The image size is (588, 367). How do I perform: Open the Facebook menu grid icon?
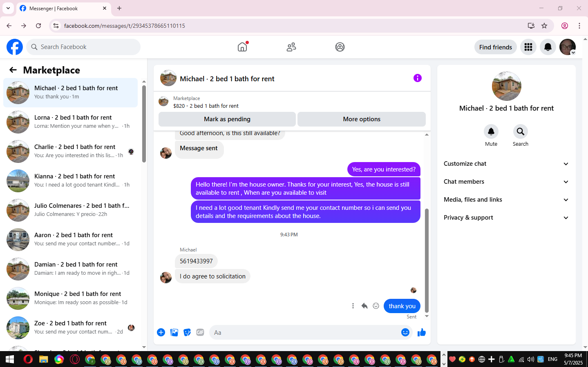click(528, 47)
